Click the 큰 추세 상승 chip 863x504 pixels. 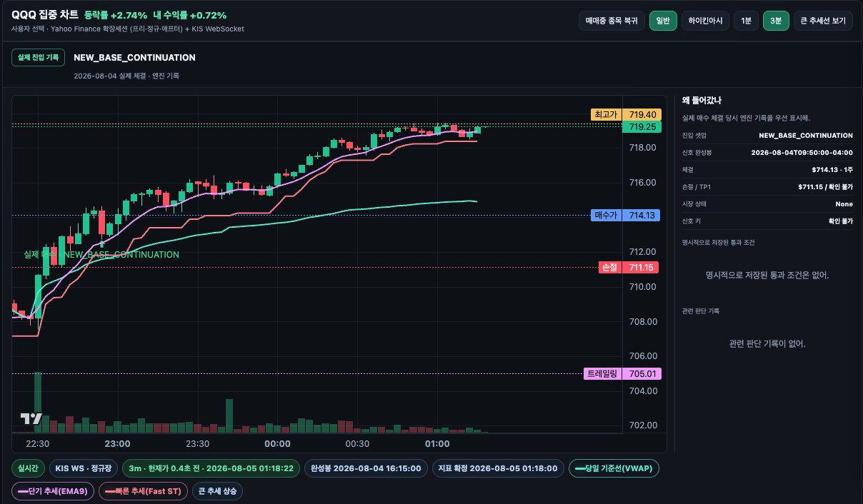[x=218, y=491]
